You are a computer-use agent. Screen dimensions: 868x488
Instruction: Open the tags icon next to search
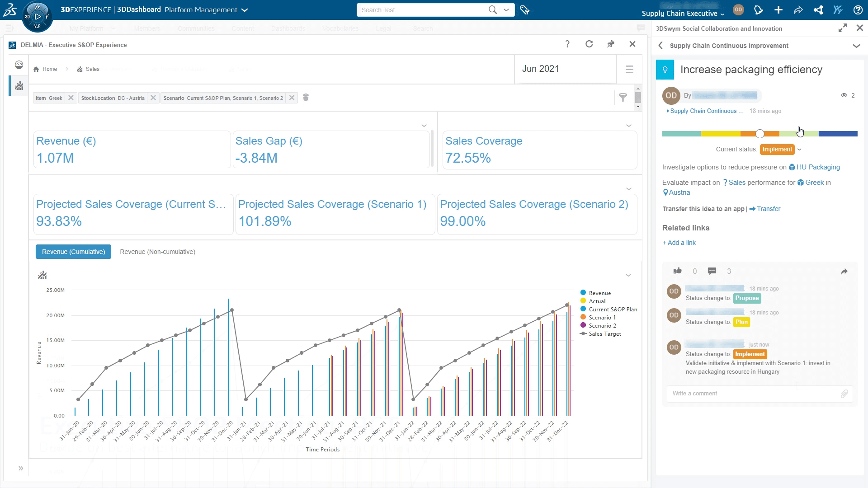(524, 10)
